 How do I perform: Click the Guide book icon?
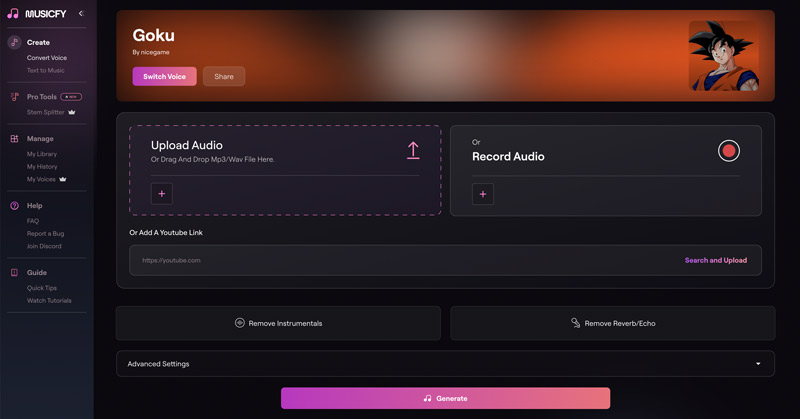14,273
